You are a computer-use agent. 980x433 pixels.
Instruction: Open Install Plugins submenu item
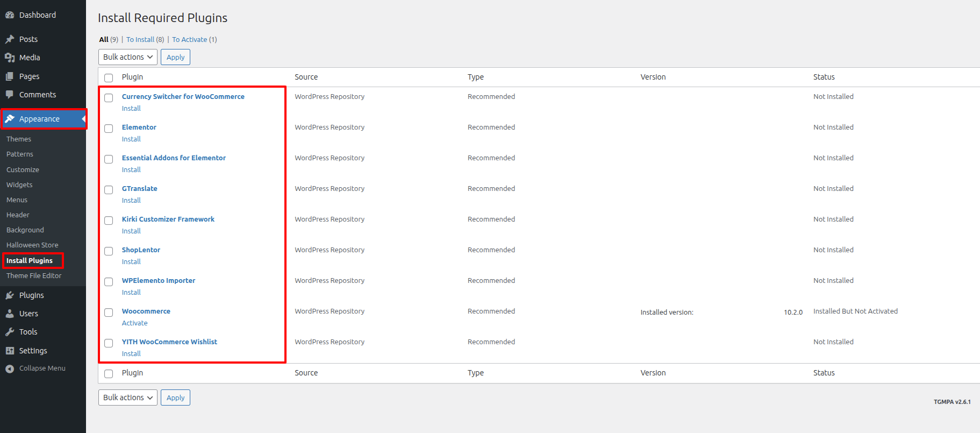point(30,260)
